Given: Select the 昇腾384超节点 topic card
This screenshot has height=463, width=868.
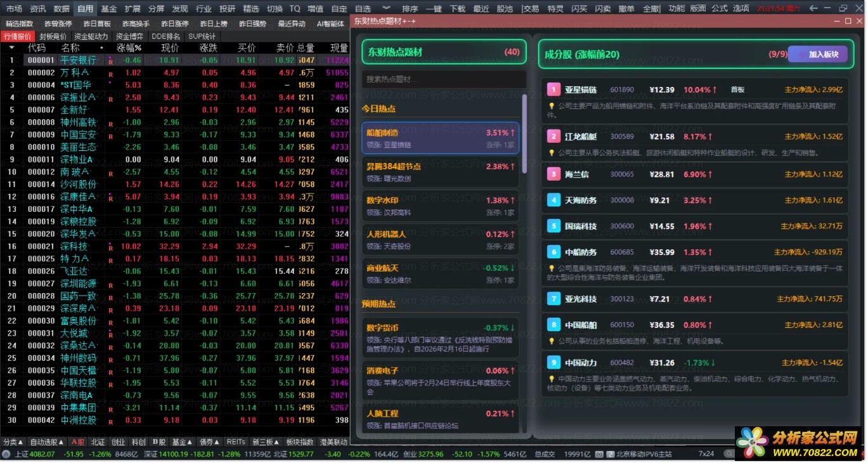Looking at the screenshot, I should [441, 172].
